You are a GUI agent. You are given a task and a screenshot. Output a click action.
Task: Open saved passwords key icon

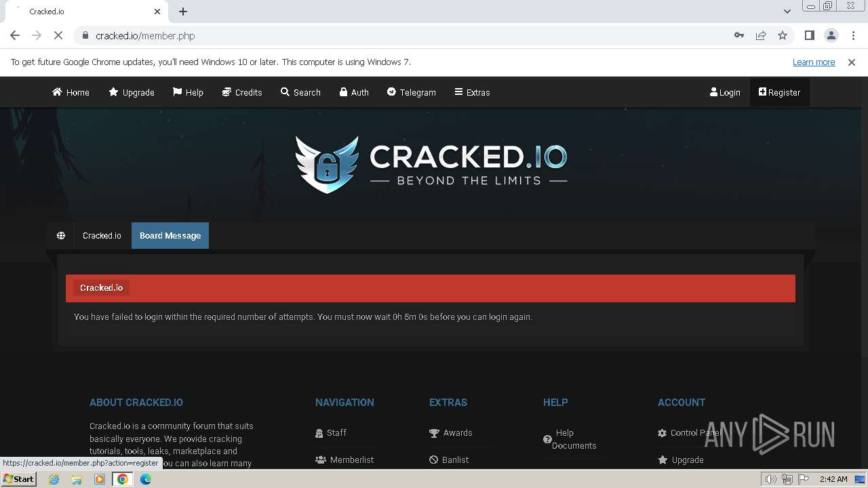[739, 35]
